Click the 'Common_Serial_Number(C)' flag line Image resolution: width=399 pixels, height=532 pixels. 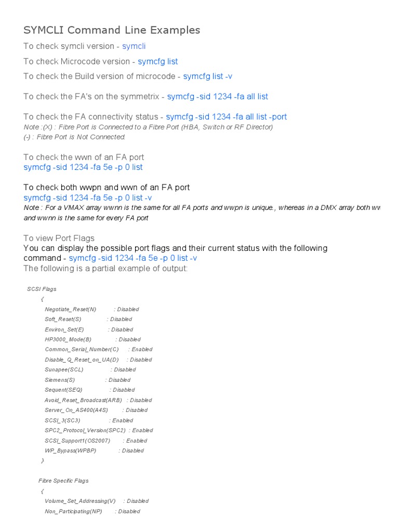point(98,350)
